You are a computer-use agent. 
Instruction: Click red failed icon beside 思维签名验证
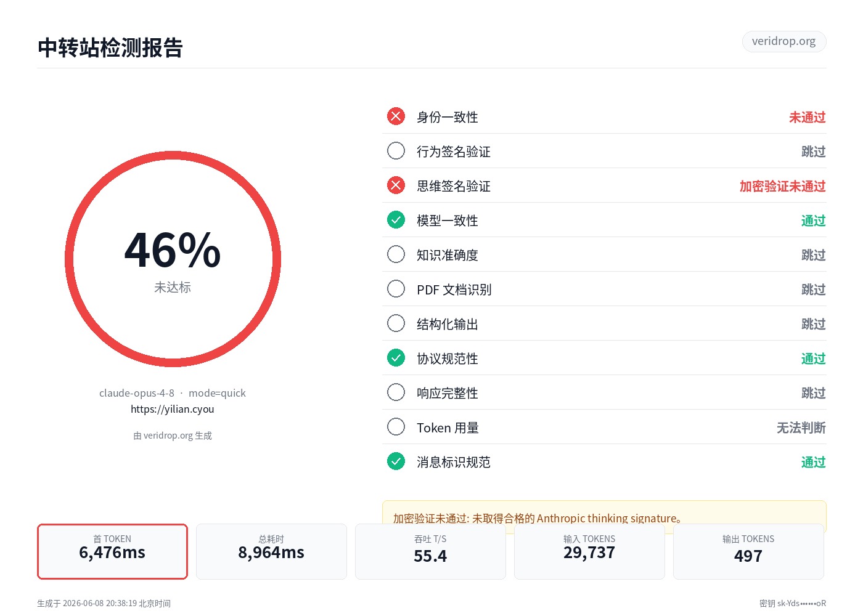[x=396, y=185]
